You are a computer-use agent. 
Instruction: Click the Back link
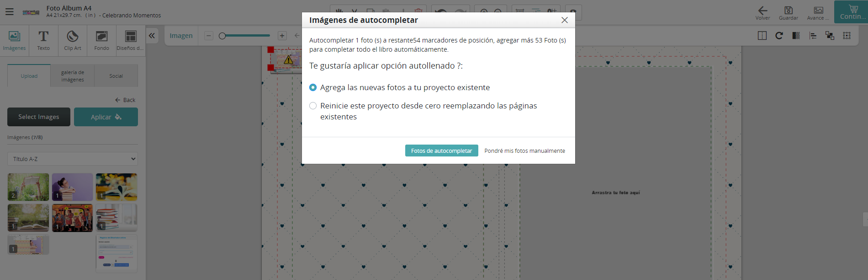[125, 100]
